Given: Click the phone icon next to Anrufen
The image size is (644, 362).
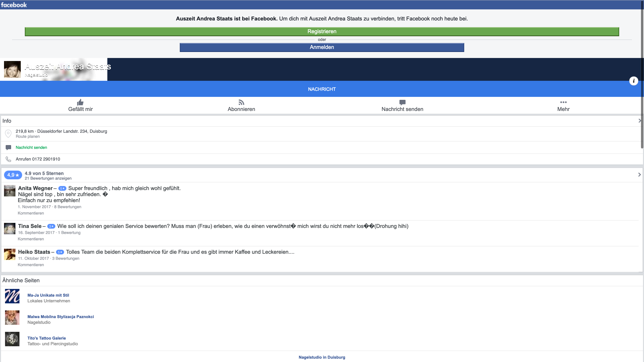Looking at the screenshot, I should [8, 159].
